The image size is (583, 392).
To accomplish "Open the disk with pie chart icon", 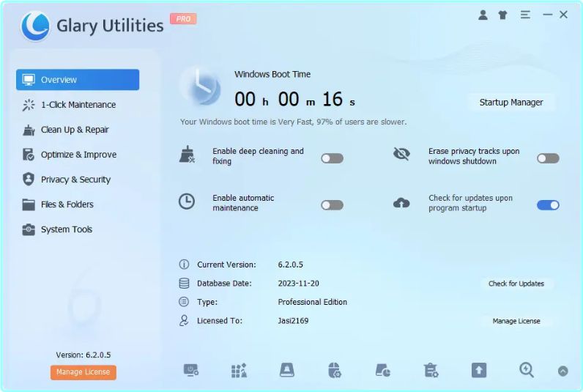I will pyautogui.click(x=382, y=371).
